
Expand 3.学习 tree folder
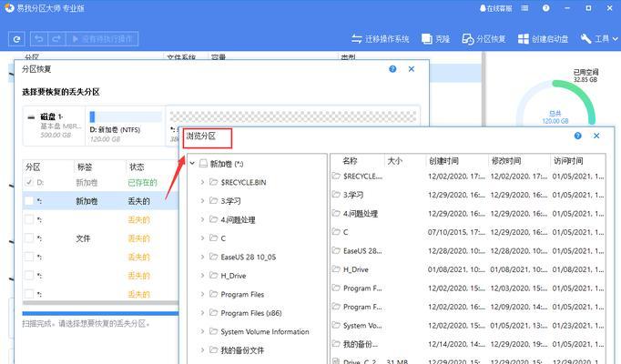click(202, 200)
